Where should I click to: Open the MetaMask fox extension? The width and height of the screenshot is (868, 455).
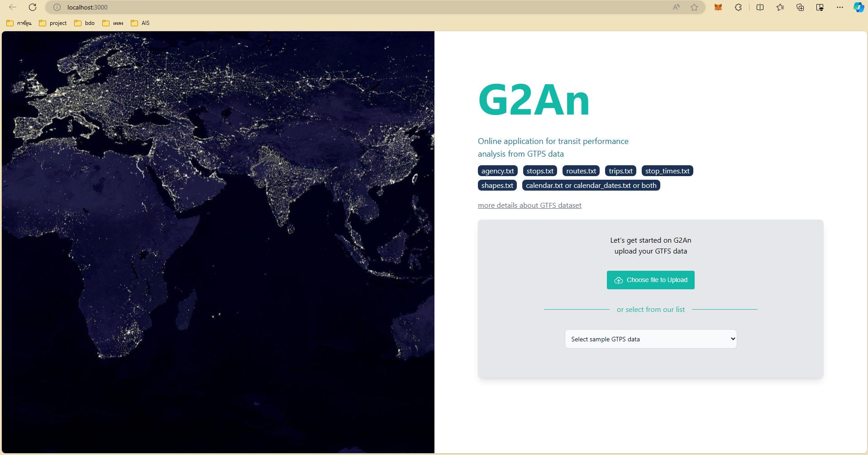point(718,7)
